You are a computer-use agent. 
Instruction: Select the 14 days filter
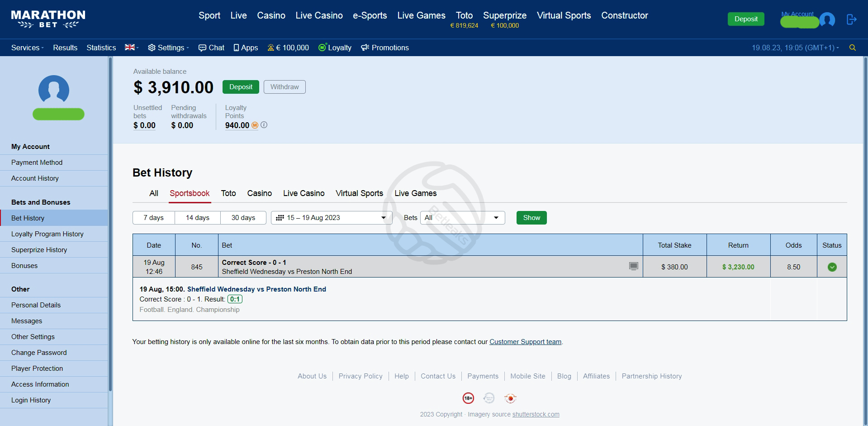pyautogui.click(x=198, y=218)
